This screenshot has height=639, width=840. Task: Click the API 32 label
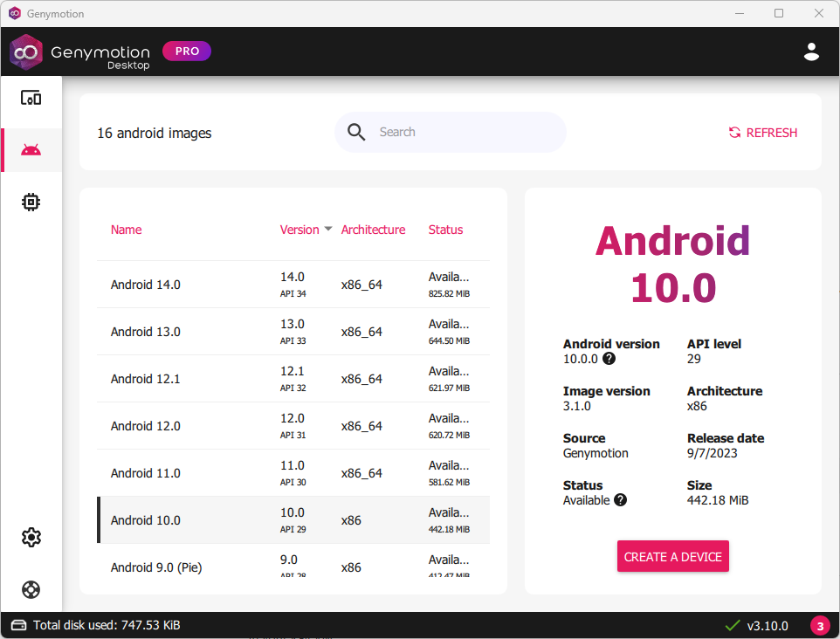(293, 388)
